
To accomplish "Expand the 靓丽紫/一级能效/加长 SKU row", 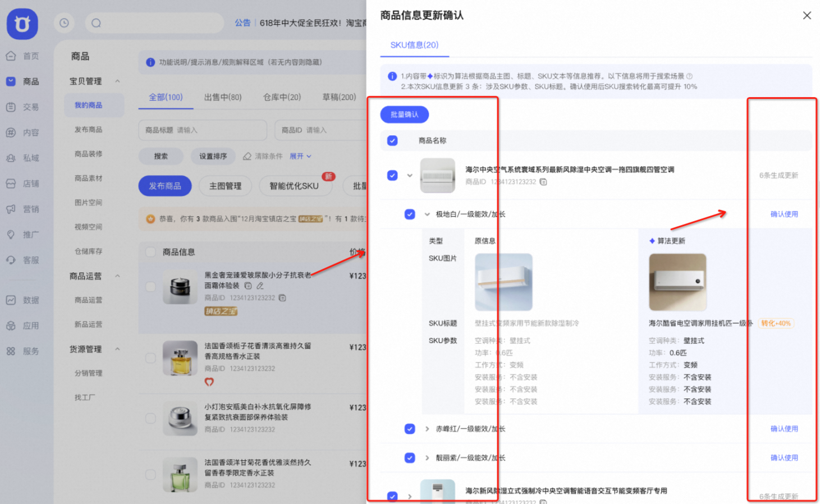I will pos(427,457).
